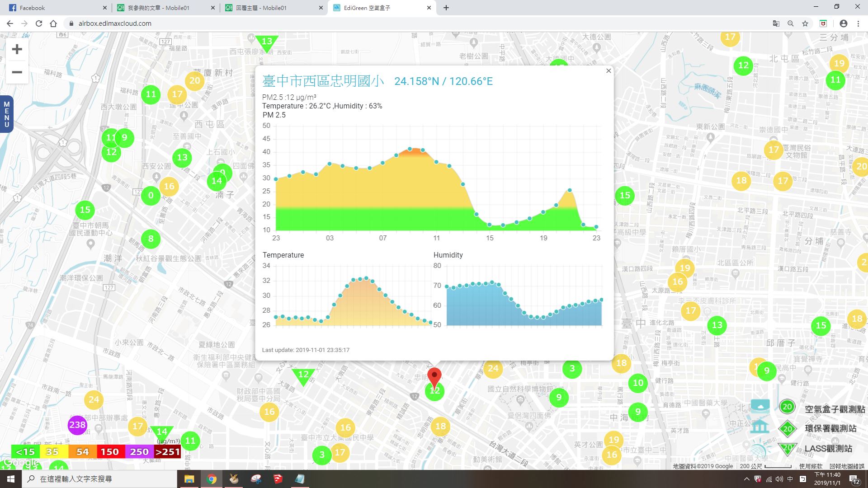Zoom out of the map with minus button
868x488 pixels.
click(x=17, y=72)
